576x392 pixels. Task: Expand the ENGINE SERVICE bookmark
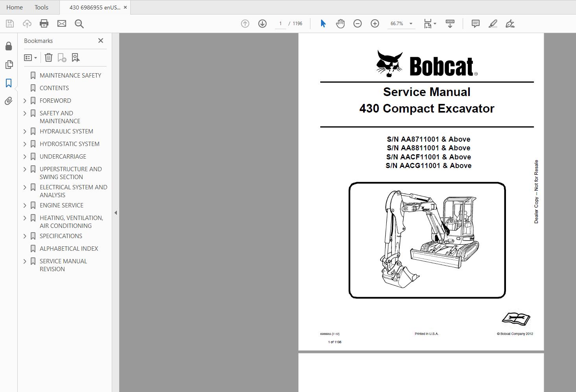click(x=25, y=205)
